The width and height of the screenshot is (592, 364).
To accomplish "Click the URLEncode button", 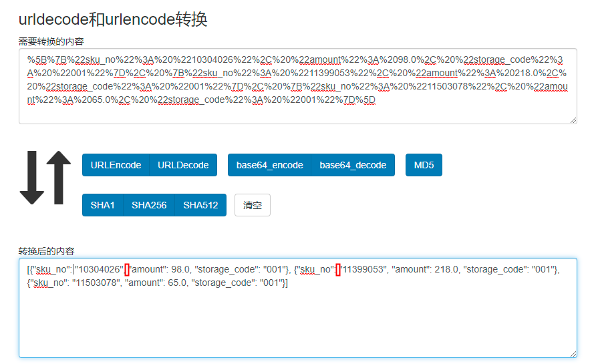I will (116, 165).
